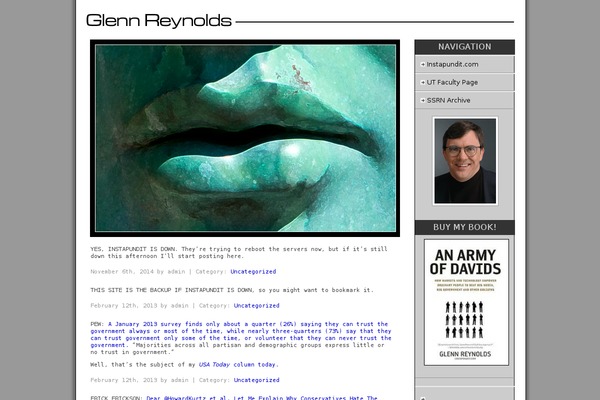Open the SSRN Archive navigation item

pyautogui.click(x=449, y=100)
